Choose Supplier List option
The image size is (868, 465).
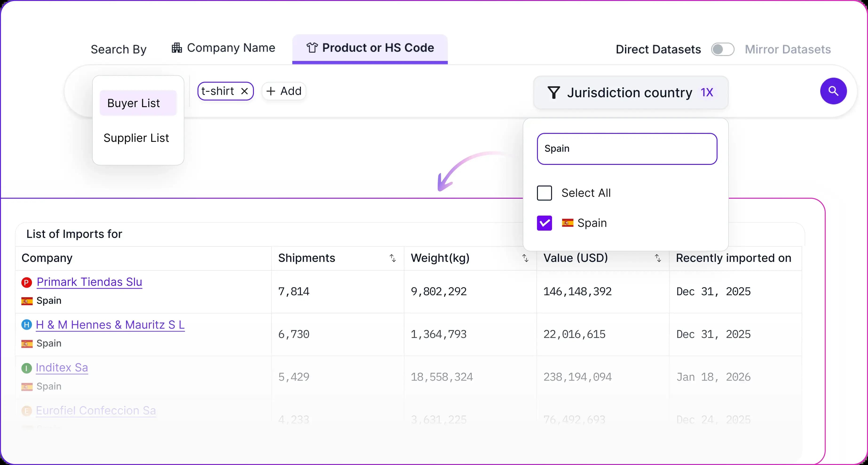[136, 138]
